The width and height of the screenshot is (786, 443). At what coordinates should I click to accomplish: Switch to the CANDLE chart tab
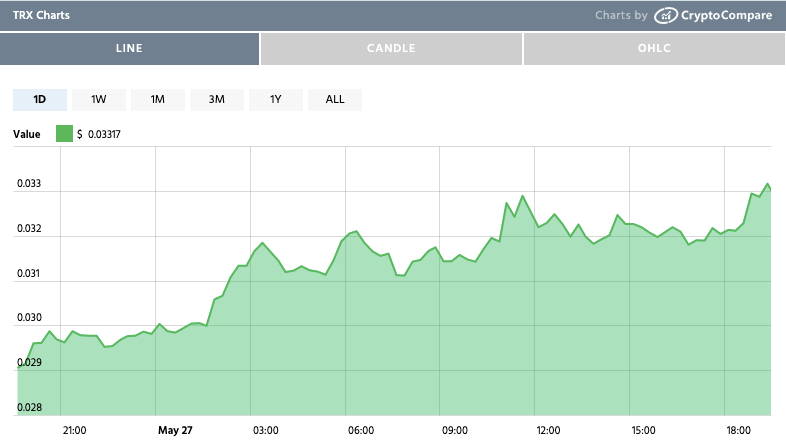click(x=391, y=48)
